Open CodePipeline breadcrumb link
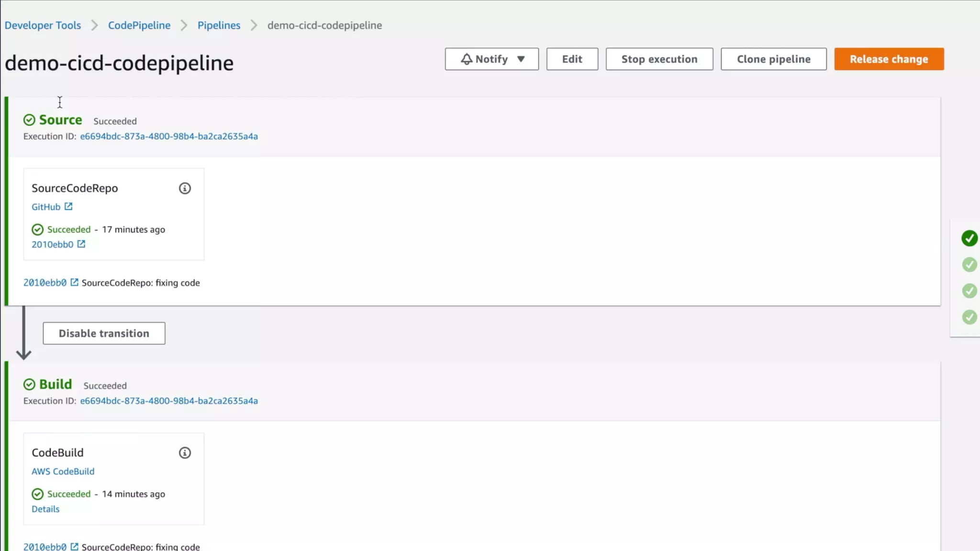 point(139,25)
